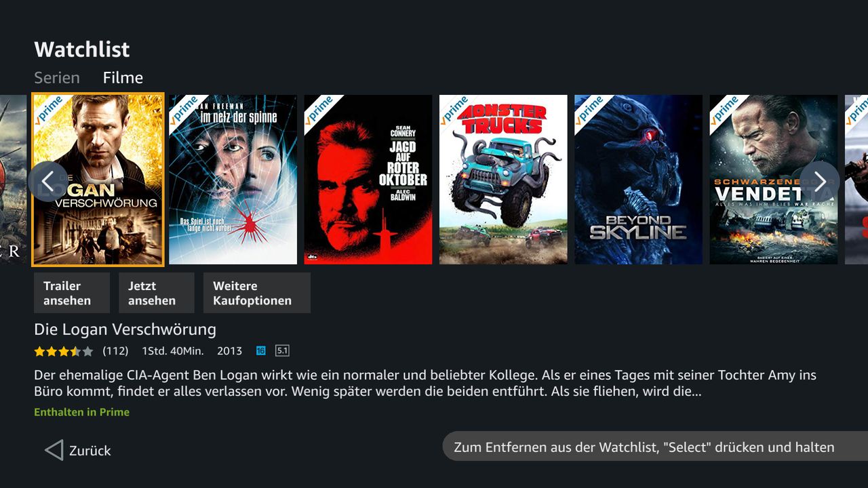Click the age rating 16 badge

(261, 351)
